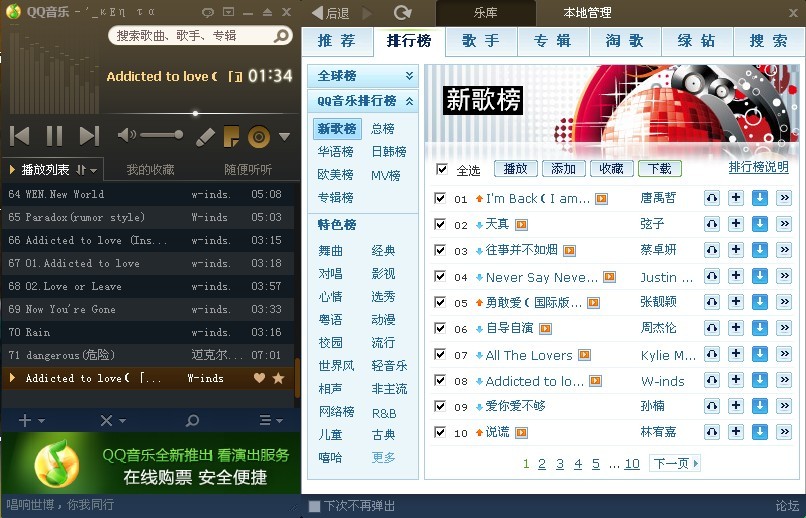Toggle the 全选 checkbox
The image size is (806, 518).
(441, 169)
